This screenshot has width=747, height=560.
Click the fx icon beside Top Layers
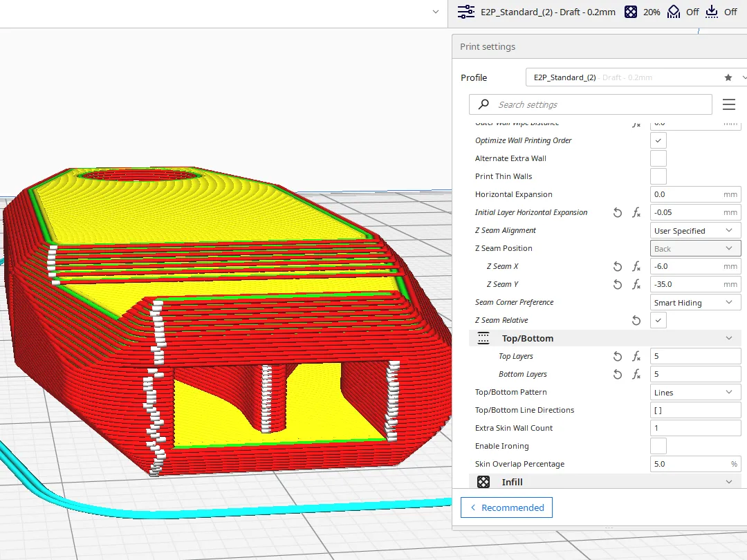click(636, 356)
